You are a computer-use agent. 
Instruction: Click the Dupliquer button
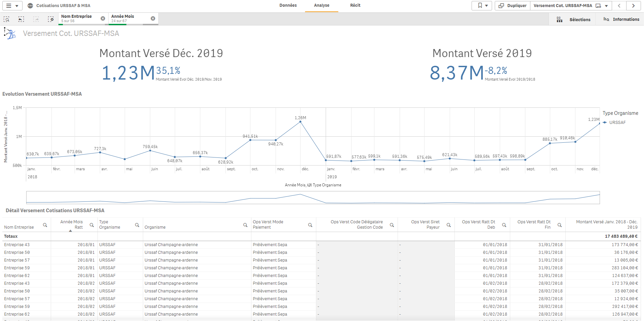coord(513,6)
